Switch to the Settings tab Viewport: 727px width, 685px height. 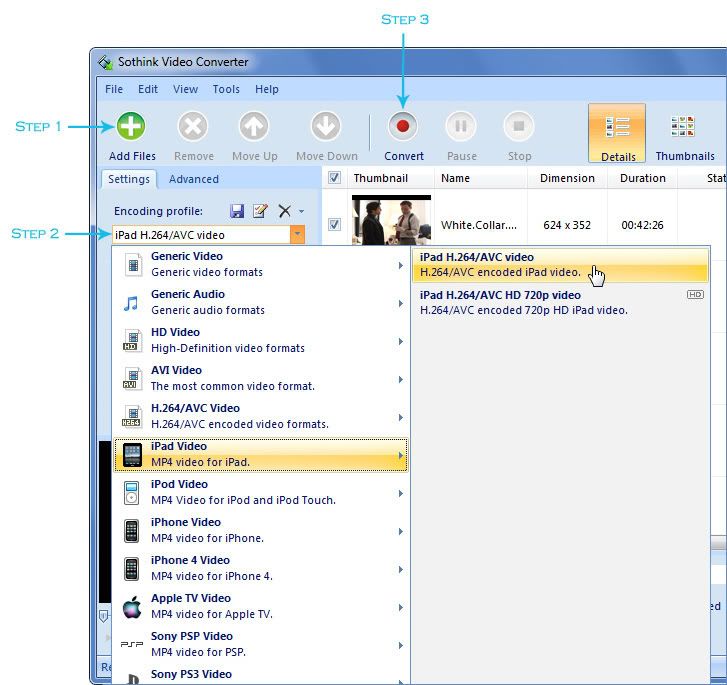(129, 179)
